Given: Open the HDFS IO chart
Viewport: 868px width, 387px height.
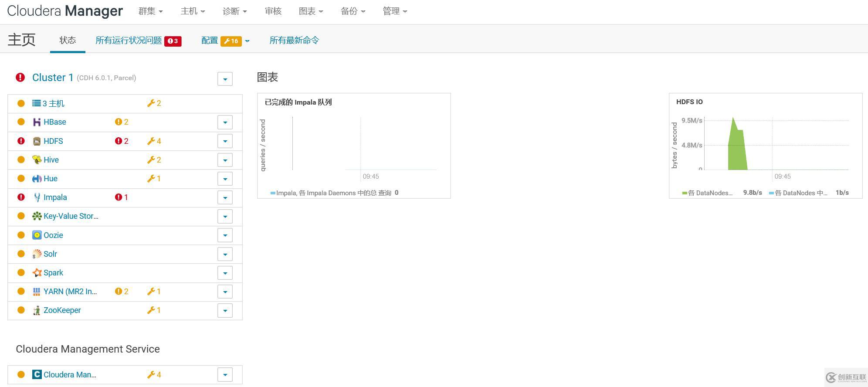Looking at the screenshot, I should pos(766,146).
